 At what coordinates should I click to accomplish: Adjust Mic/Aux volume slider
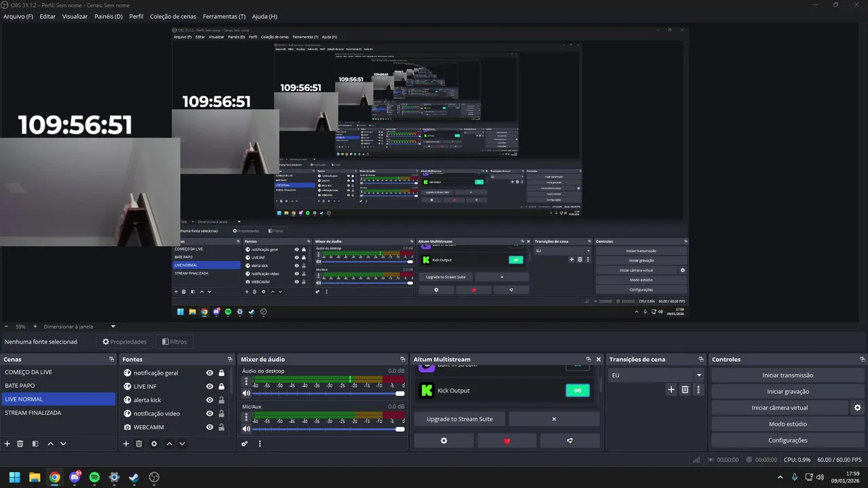click(328, 428)
